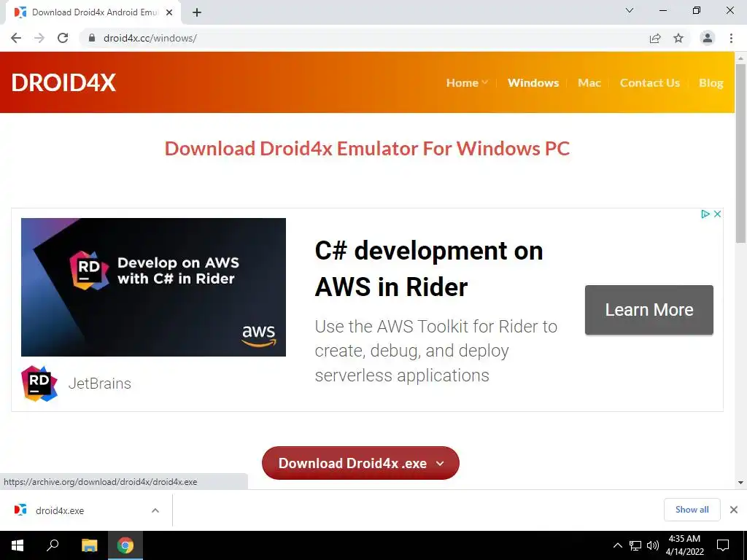Open Windows taskbar search
Viewport: 747px width, 560px height.
click(x=53, y=545)
